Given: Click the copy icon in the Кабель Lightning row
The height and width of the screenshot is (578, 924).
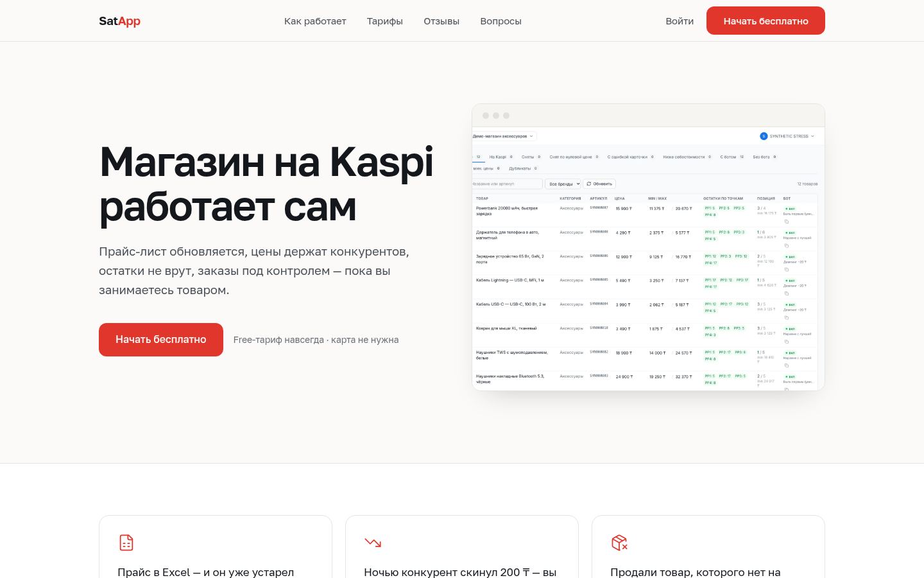Looking at the screenshot, I should pyautogui.click(x=786, y=293).
